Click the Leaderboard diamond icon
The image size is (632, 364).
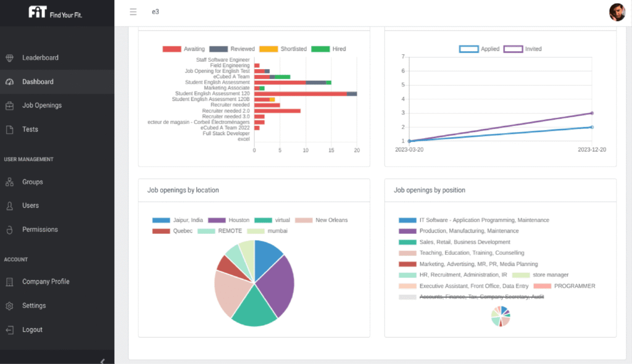coord(9,58)
